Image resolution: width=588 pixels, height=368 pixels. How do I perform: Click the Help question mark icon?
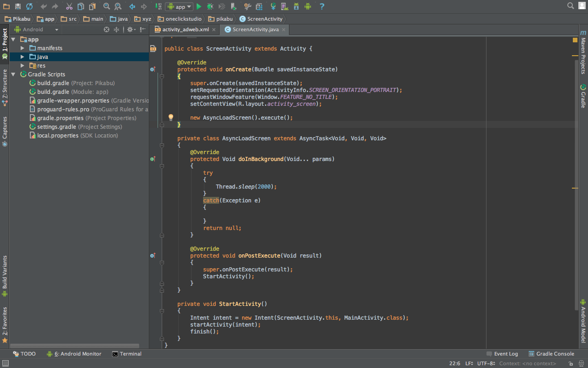pyautogui.click(x=322, y=6)
